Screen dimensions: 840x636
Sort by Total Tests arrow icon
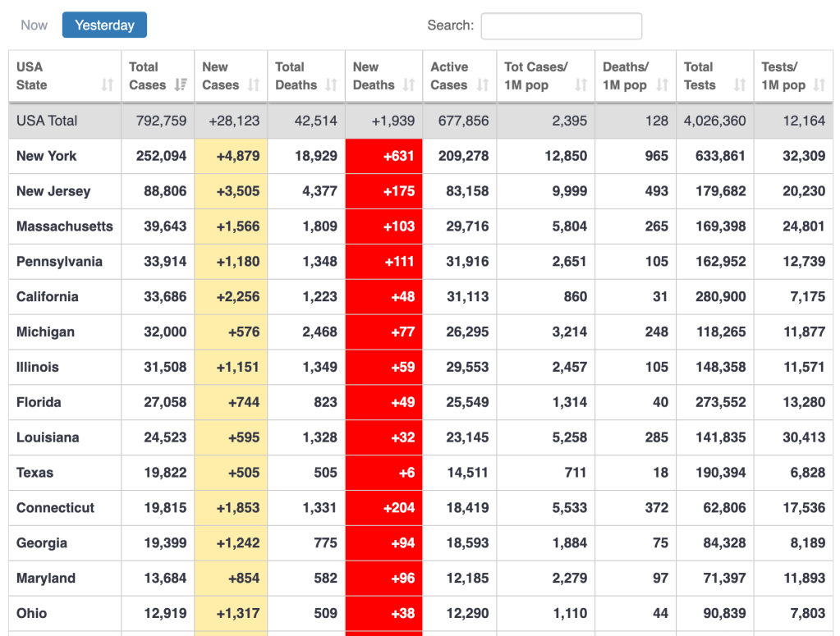[739, 85]
